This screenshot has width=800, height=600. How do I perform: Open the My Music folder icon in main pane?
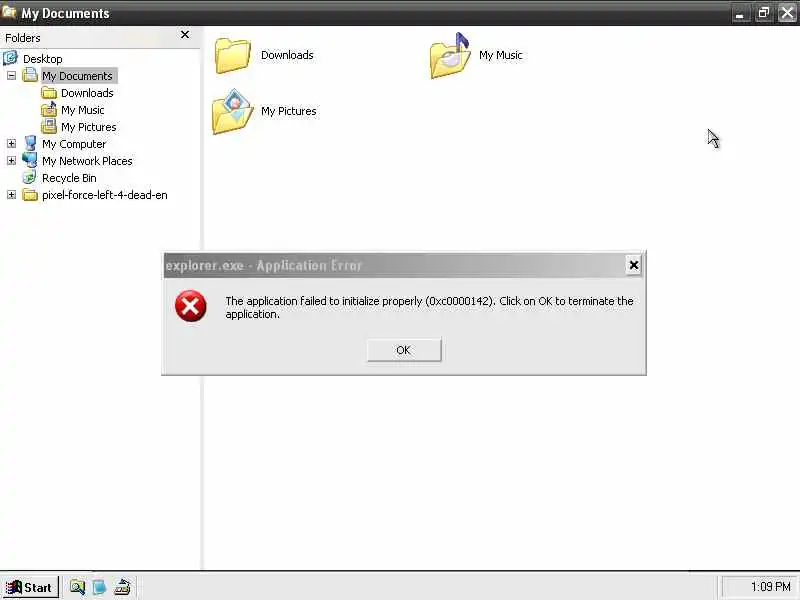(x=450, y=55)
